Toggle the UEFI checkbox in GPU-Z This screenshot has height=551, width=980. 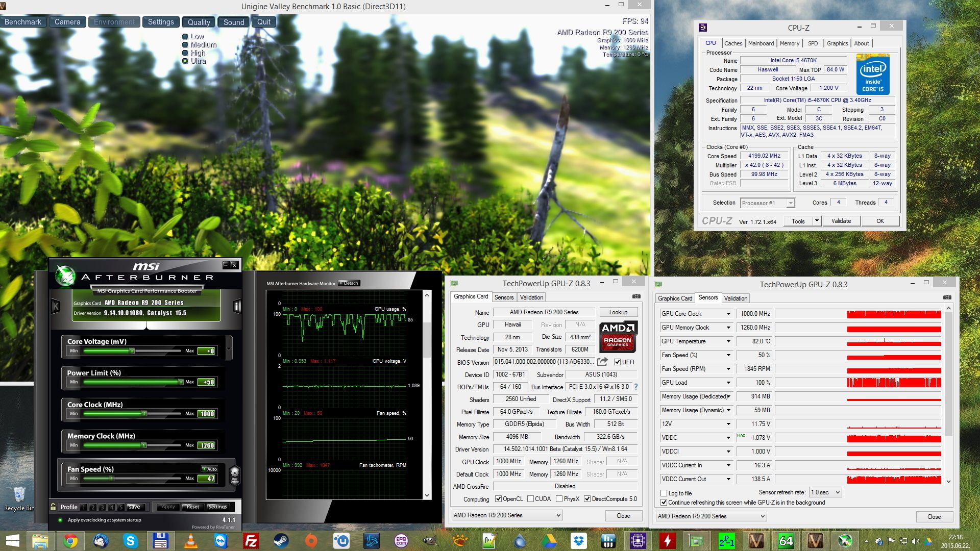[617, 362]
